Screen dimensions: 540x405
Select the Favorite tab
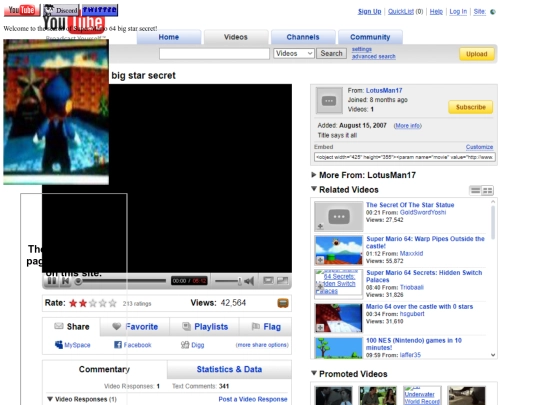(135, 326)
